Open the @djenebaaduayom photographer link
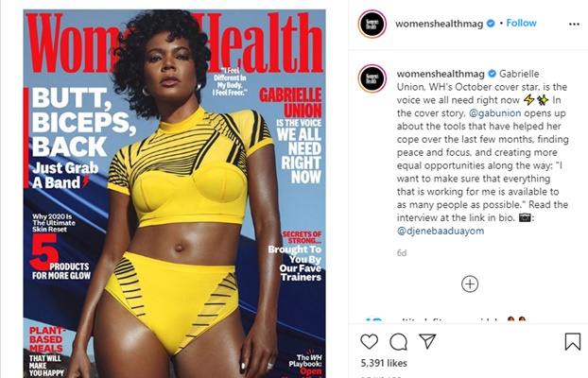Image resolution: width=588 pixels, height=378 pixels. click(x=441, y=231)
